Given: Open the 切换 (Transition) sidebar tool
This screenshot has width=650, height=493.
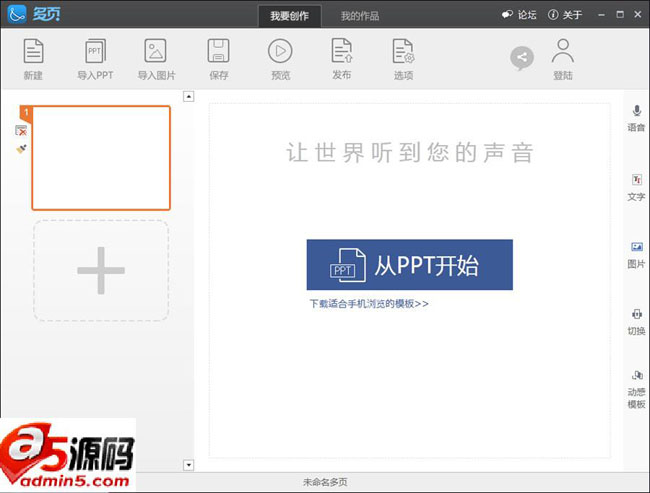Looking at the screenshot, I should (636, 314).
